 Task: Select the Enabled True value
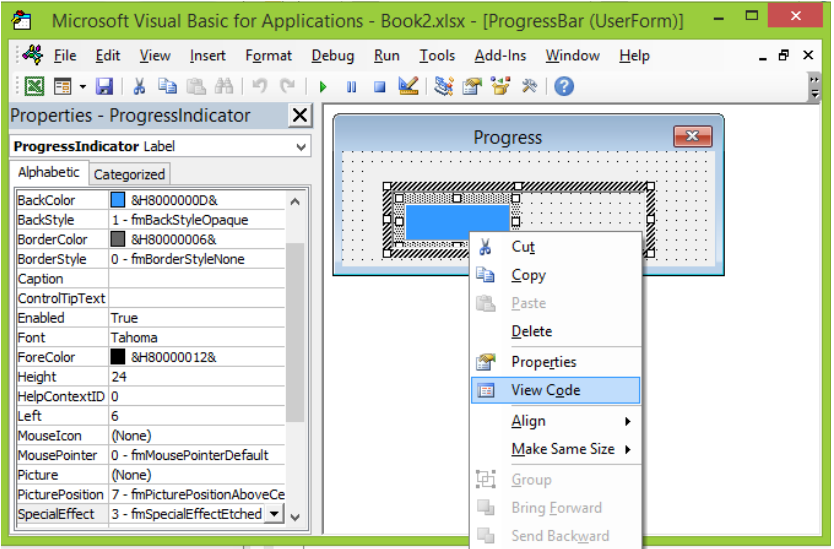click(x=197, y=318)
